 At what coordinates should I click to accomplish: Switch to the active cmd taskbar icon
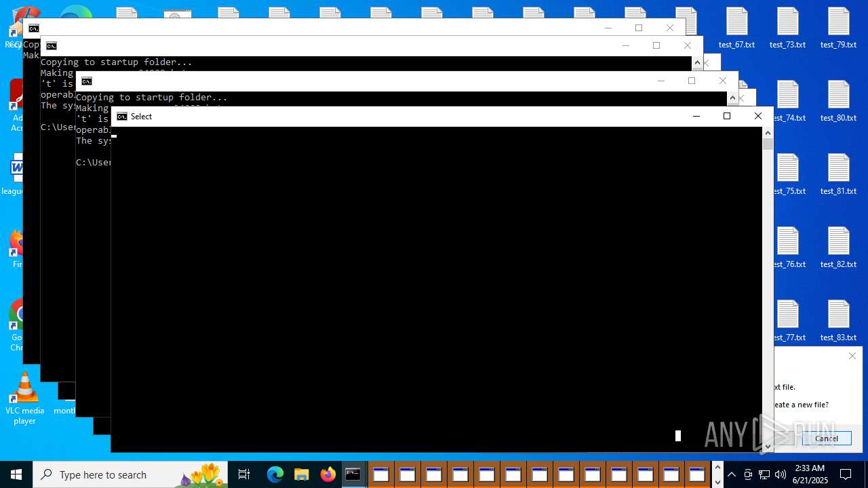353,474
